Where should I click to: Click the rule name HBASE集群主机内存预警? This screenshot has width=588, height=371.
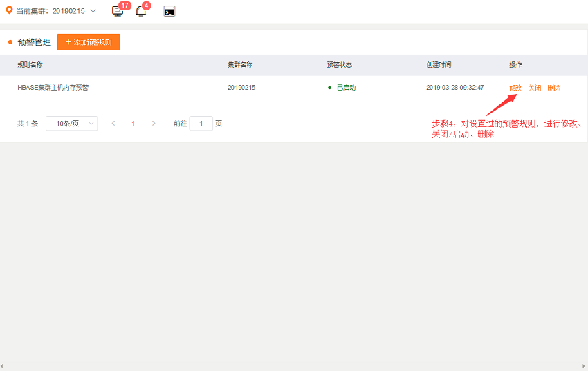pos(53,88)
